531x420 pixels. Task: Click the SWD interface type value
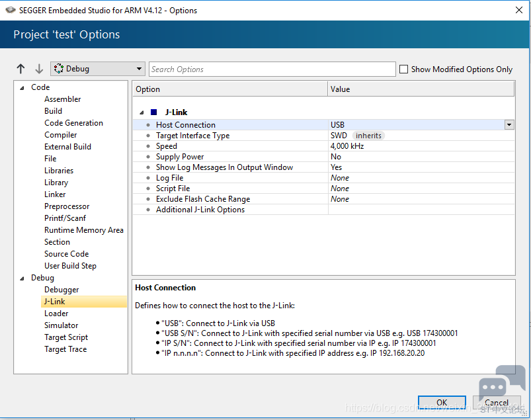(x=339, y=136)
